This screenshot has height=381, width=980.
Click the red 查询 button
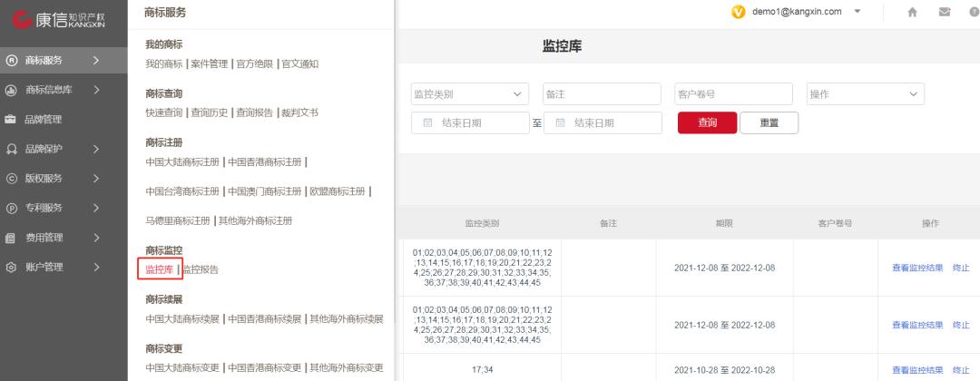(x=708, y=123)
